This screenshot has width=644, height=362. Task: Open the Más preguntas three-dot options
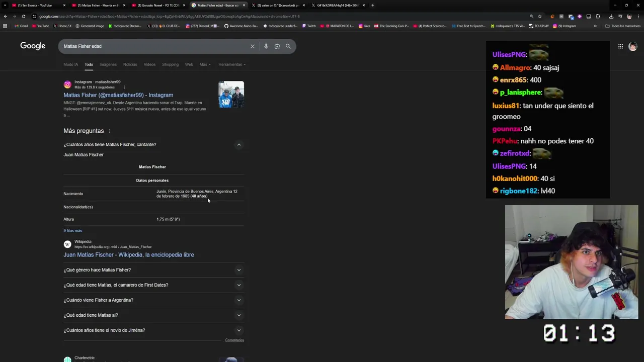pyautogui.click(x=109, y=131)
